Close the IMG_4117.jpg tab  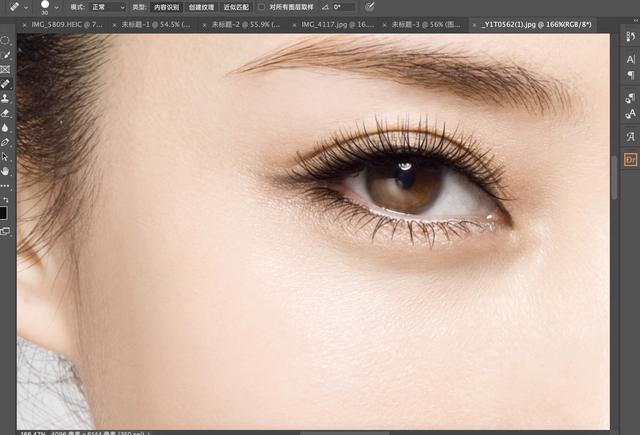pos(294,25)
